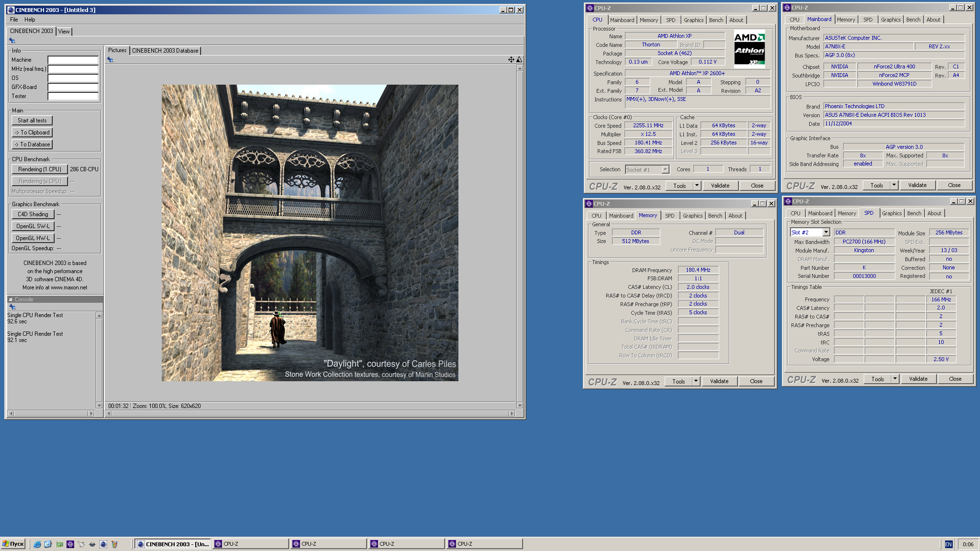This screenshot has height=551, width=980.
Task: Click the PC2700 (166 MHz) bandwidth value
Action: pyautogui.click(x=864, y=242)
